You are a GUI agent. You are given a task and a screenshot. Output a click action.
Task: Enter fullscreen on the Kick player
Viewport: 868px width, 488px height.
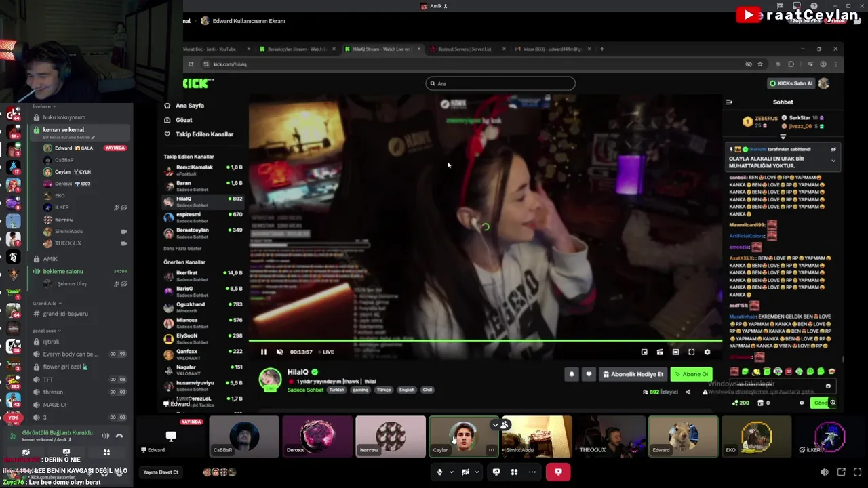(691, 352)
